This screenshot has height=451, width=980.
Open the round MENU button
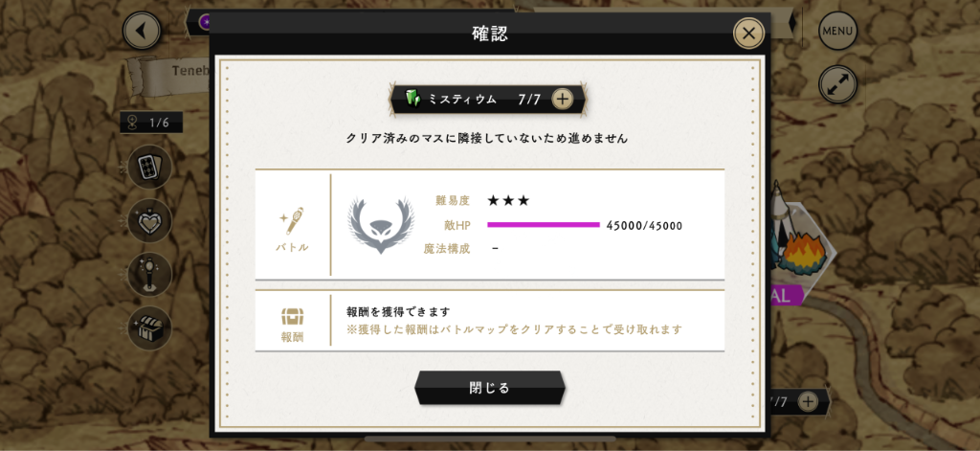click(x=837, y=30)
